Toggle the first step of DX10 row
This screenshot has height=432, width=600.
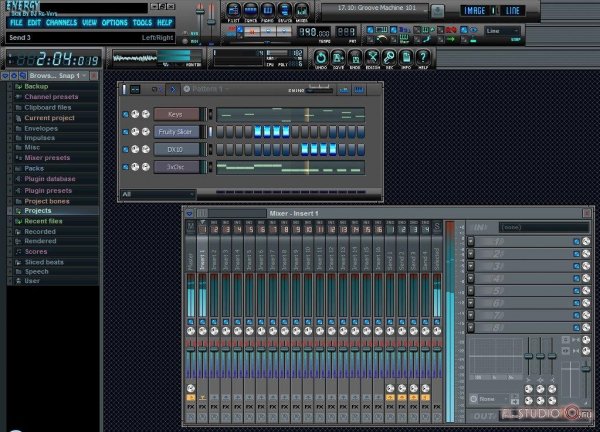point(220,149)
